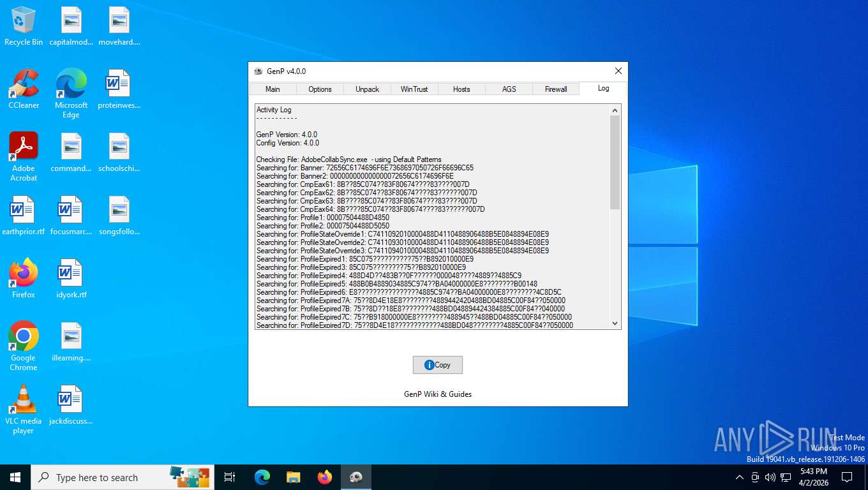Image resolution: width=868 pixels, height=490 pixels.
Task: Click the "Checking File: AdobeCollabSync.exe" log line
Action: (348, 160)
